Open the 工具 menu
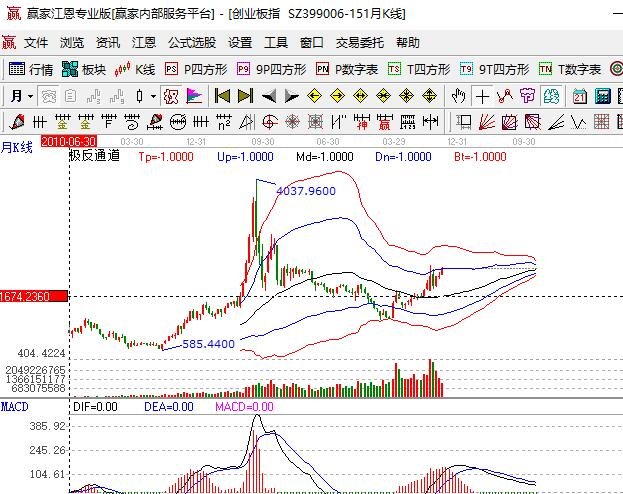This screenshot has width=623, height=494. pyautogui.click(x=276, y=43)
